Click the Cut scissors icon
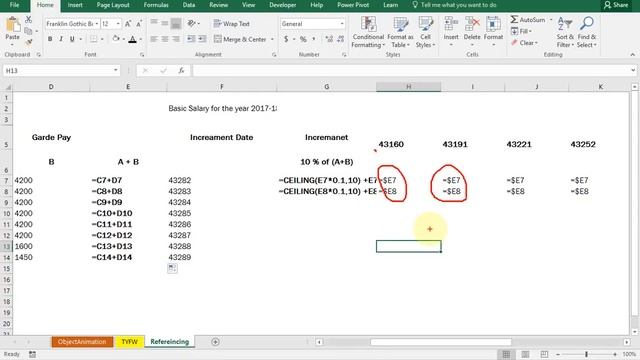Image resolution: width=640 pixels, height=360 pixels. click(28, 20)
